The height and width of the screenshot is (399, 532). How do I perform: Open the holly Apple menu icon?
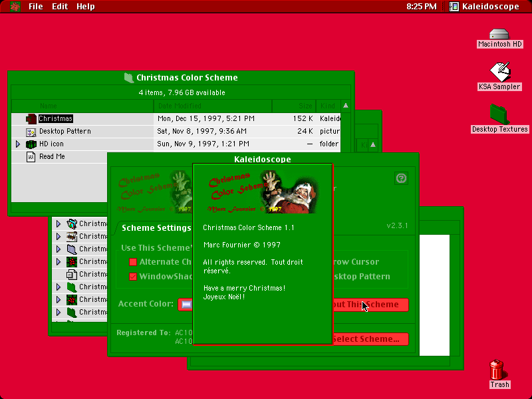[x=15, y=7]
